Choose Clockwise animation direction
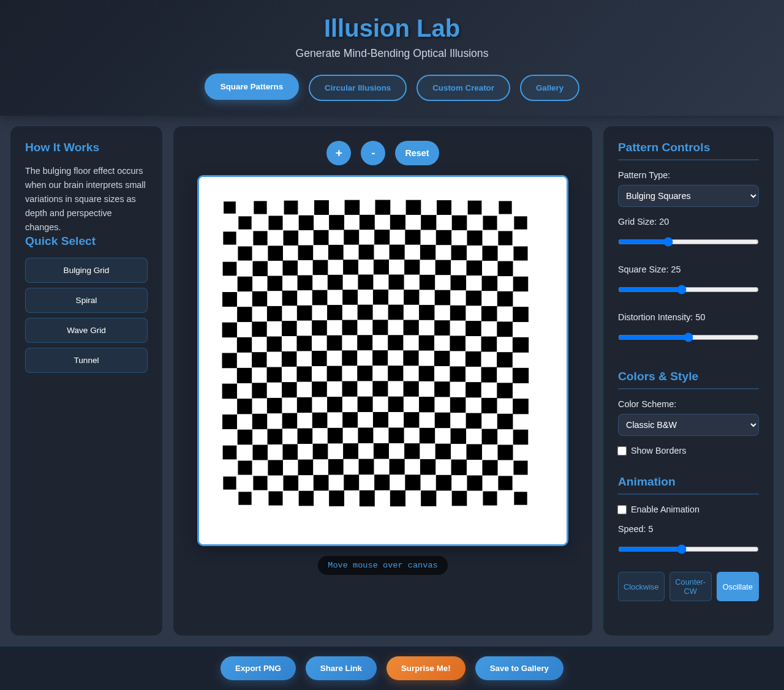The width and height of the screenshot is (784, 690). coord(641,587)
